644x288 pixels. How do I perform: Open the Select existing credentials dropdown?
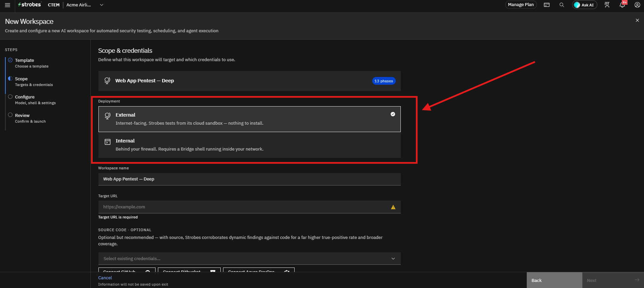(x=249, y=258)
